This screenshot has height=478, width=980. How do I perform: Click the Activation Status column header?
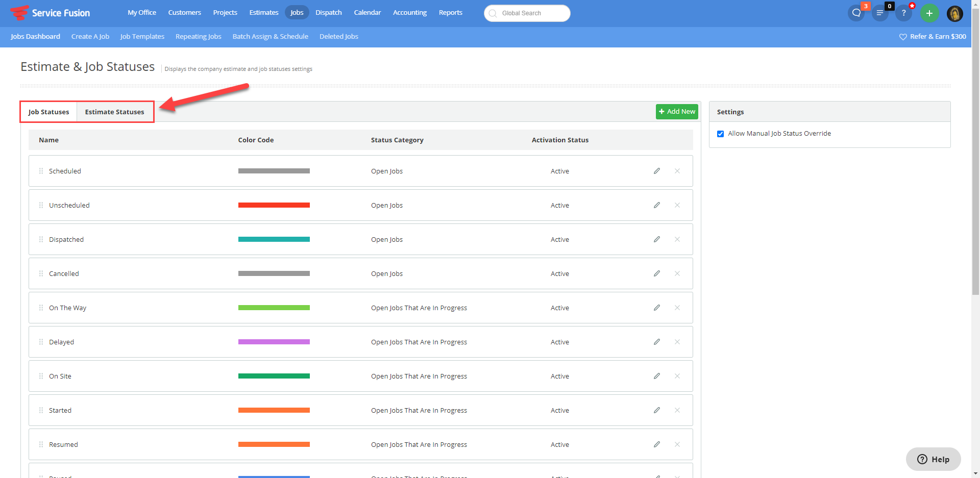tap(560, 140)
